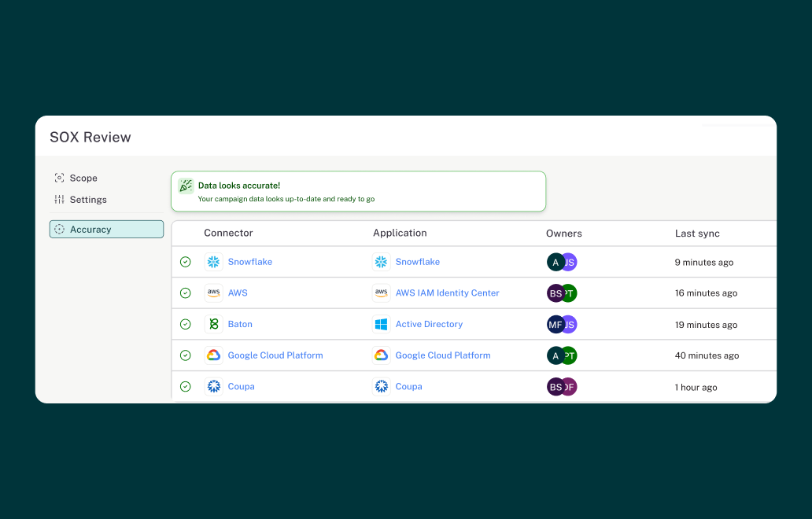Click the green check for the AWS row
The width and height of the screenshot is (812, 519).
click(x=186, y=293)
